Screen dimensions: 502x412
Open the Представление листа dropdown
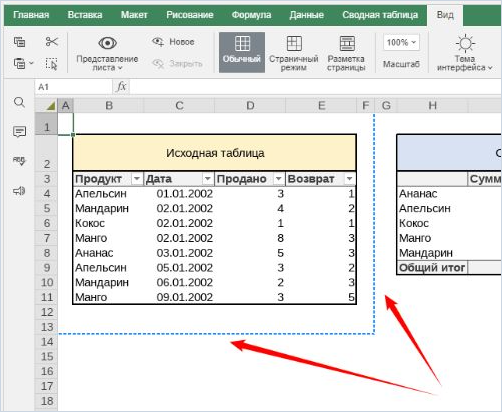[x=107, y=52]
